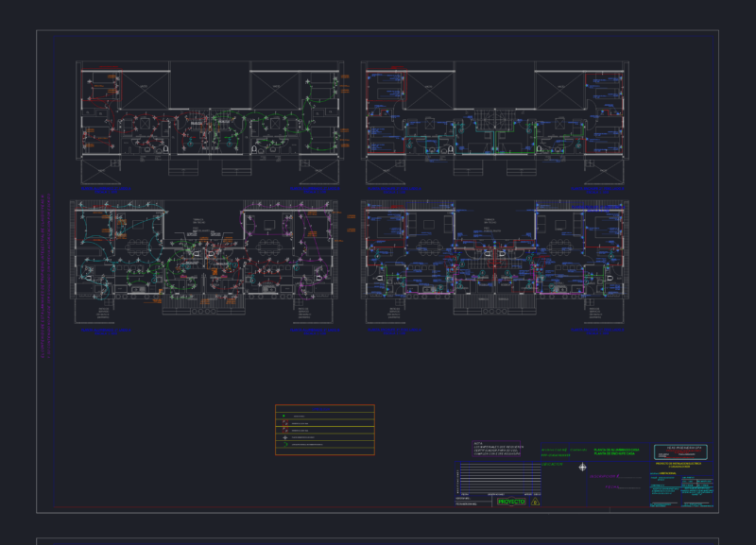Select the upper-left lighting floor plan
Image resolution: width=756 pixels, height=545 pixels.
(210, 123)
